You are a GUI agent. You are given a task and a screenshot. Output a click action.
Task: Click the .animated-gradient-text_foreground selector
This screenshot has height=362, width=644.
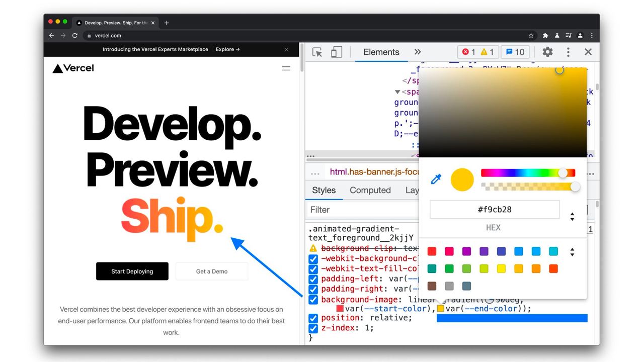pos(361,233)
